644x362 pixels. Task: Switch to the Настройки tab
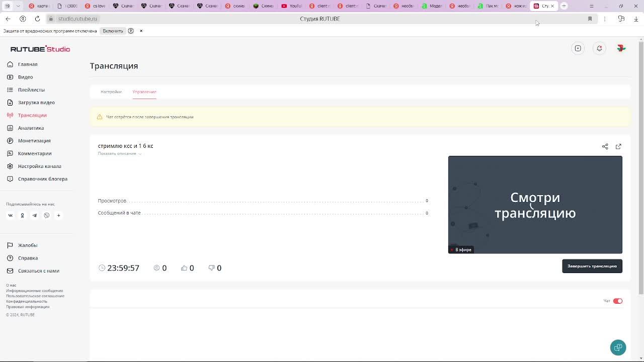pos(111,92)
